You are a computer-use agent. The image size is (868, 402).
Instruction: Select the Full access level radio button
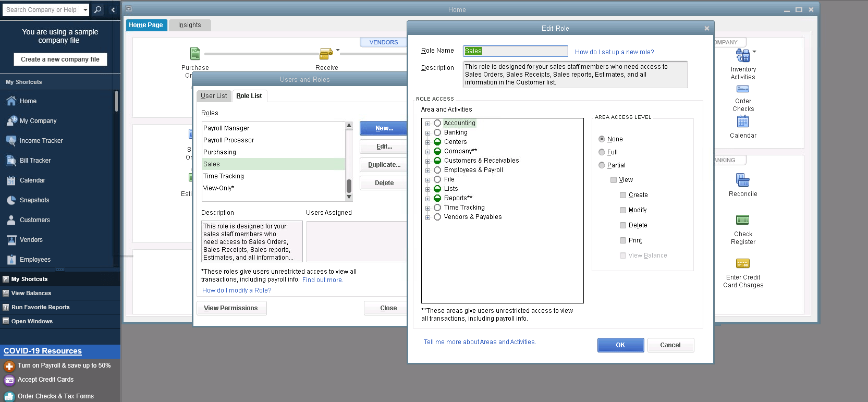602,152
